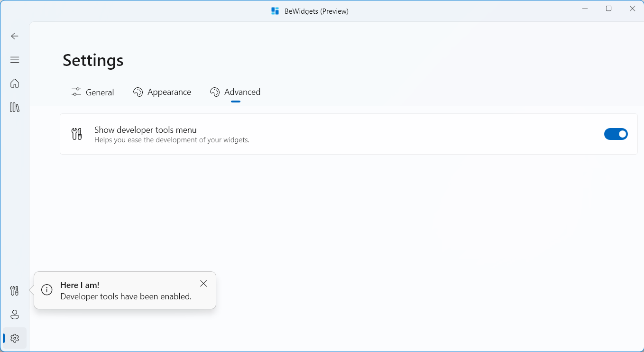Open the Home page from sidebar
The image size is (644, 352).
coord(15,83)
